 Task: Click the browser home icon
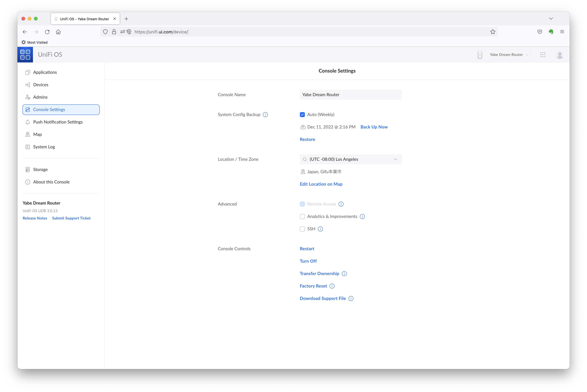click(x=58, y=32)
